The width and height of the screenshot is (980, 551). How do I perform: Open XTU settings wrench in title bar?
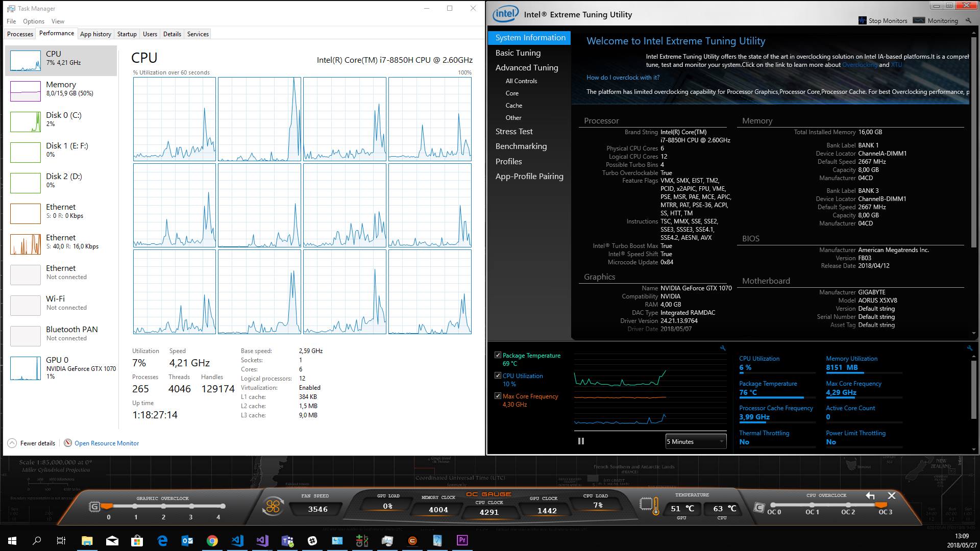click(x=968, y=20)
